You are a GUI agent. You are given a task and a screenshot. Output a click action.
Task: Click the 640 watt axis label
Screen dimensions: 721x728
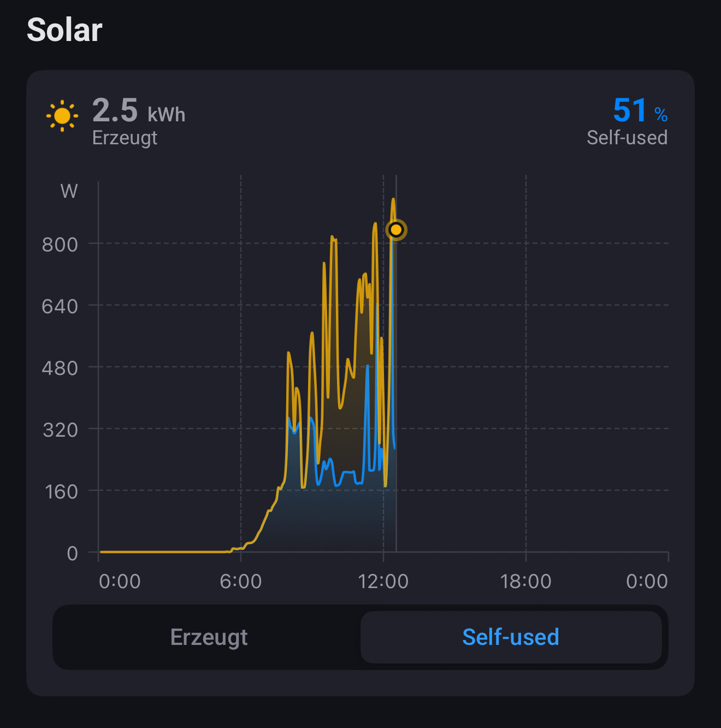[60, 307]
